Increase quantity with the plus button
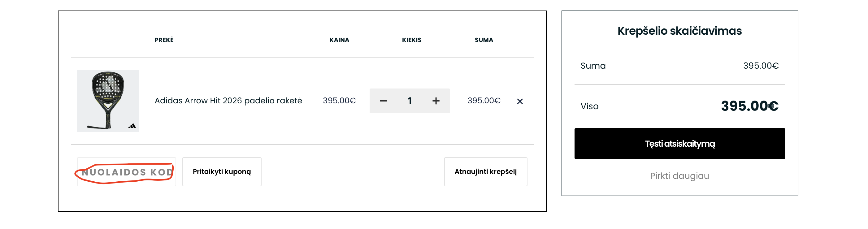This screenshot has height=229, width=868. 436,101
